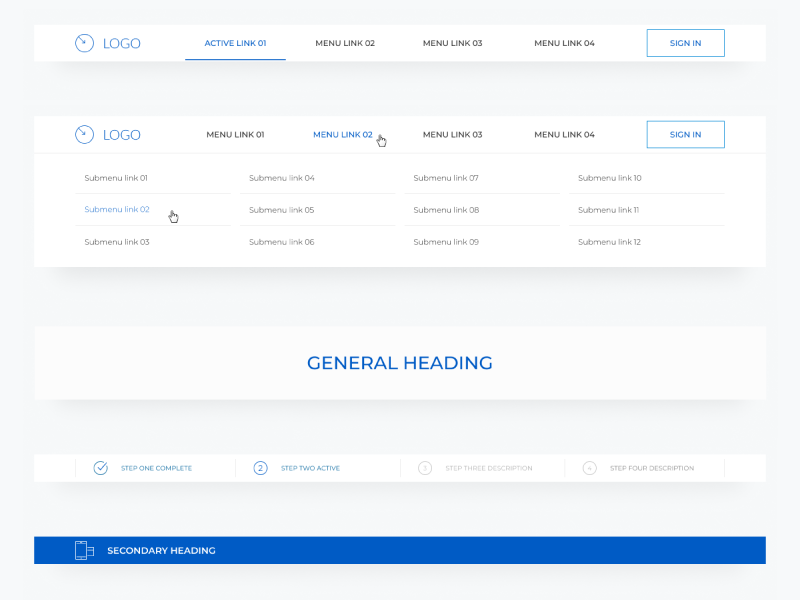Click the clock logo icon in the second navbar

pyautogui.click(x=84, y=134)
